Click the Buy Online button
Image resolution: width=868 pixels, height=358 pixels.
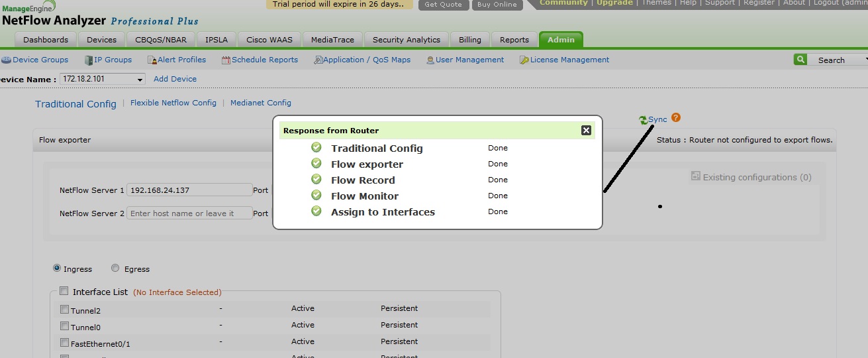(497, 4)
